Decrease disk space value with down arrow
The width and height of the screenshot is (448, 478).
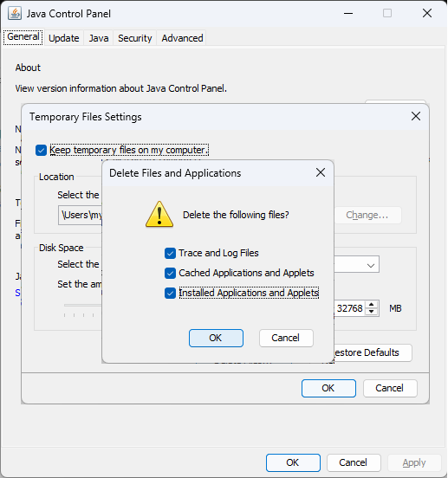(x=371, y=312)
